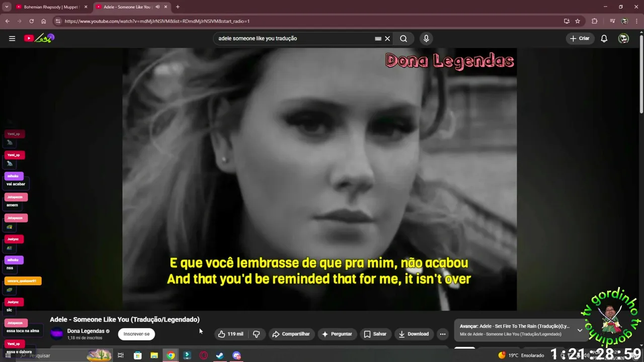Reload the current page

click(31, 21)
